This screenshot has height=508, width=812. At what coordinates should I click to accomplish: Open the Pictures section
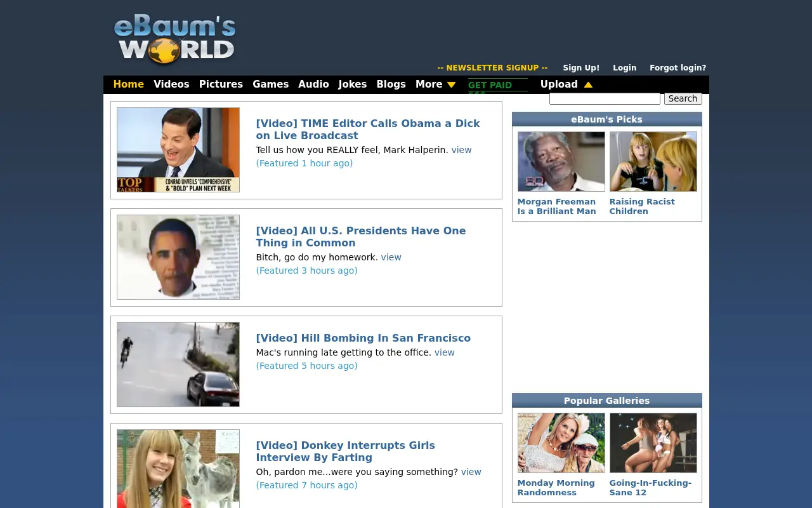tap(221, 84)
